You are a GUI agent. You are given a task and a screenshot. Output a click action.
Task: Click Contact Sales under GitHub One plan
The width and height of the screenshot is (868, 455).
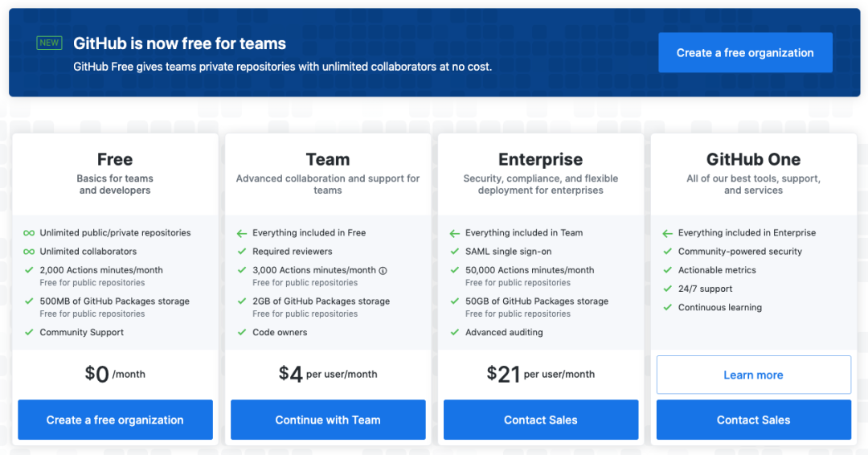coord(753,420)
